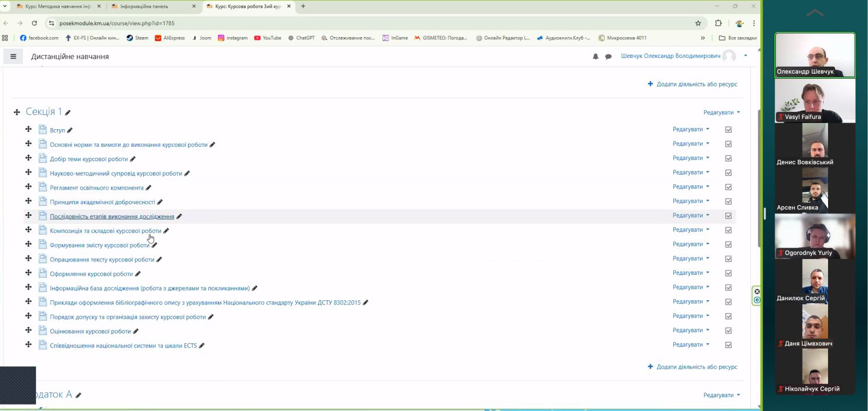Click rename pencil next to Оформлення курсової роботи
This screenshot has height=411, width=868.
(x=138, y=274)
